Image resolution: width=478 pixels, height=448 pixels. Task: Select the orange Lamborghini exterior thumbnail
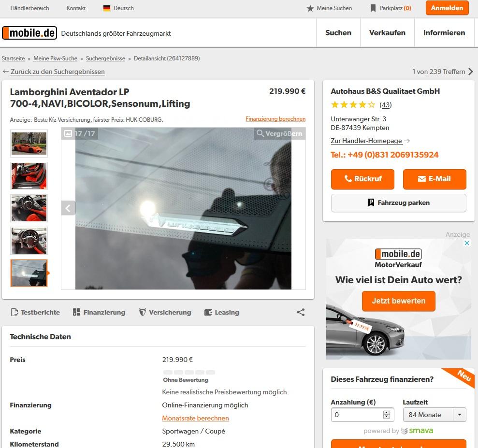click(x=29, y=143)
